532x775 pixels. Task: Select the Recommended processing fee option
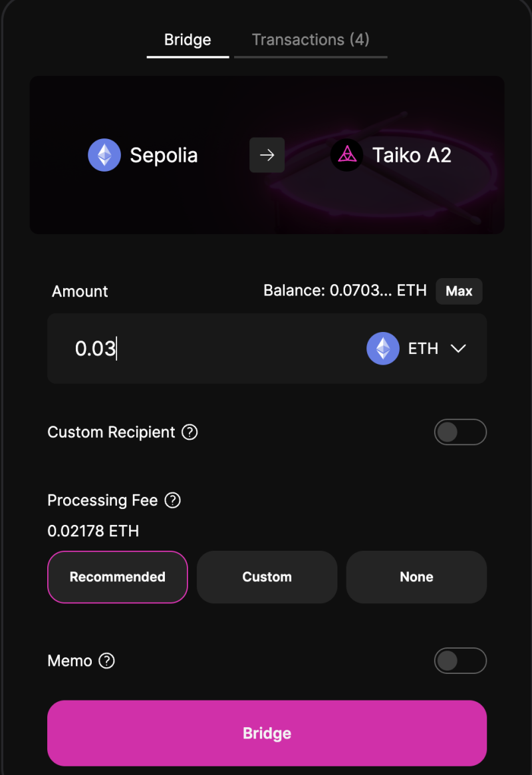point(118,577)
